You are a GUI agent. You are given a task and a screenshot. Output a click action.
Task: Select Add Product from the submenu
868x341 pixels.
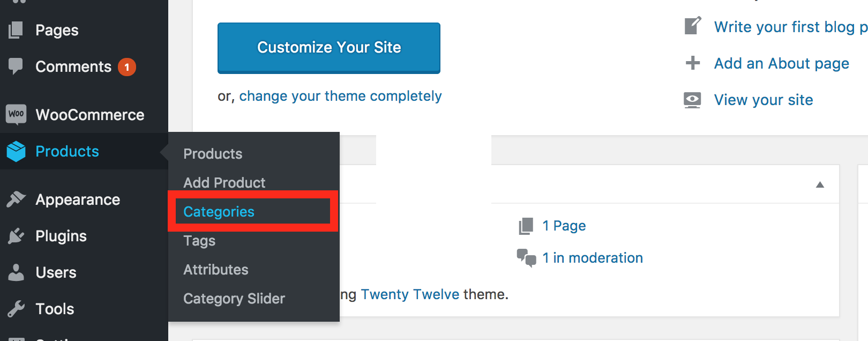224,183
